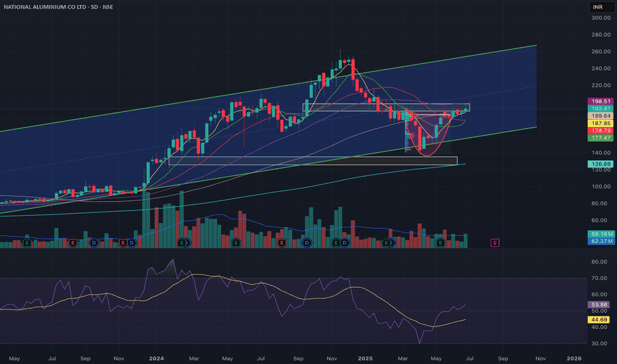Select the lower grey support rectangle drawing
Viewport: 617px width, 364px height.
313,161
